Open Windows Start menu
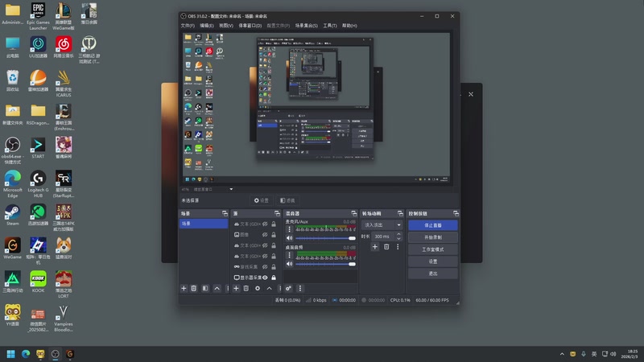The height and width of the screenshot is (362, 644). (x=11, y=354)
